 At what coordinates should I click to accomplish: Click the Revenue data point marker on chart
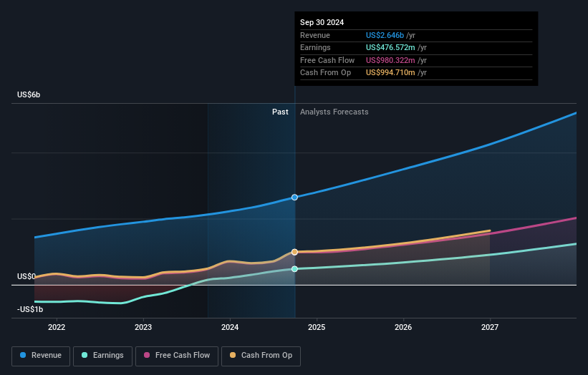(295, 198)
